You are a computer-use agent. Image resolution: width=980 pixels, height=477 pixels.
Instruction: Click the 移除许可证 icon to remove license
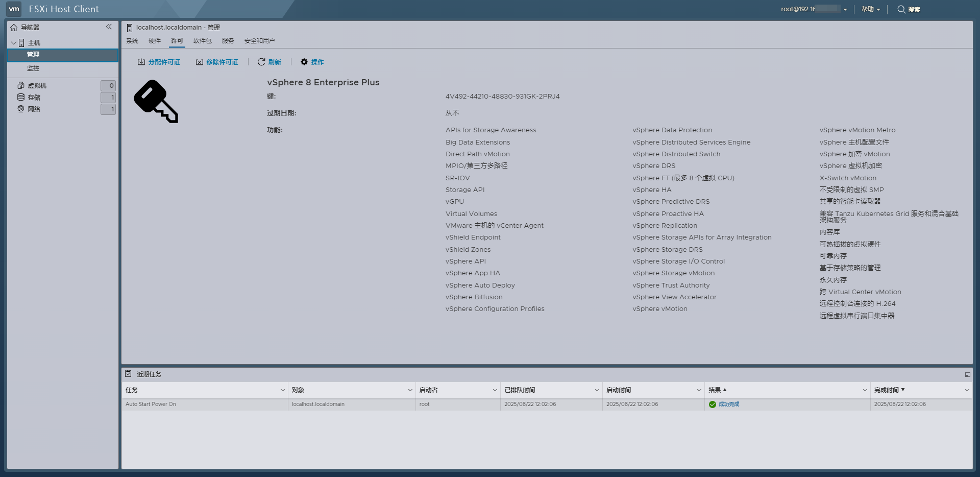[200, 61]
